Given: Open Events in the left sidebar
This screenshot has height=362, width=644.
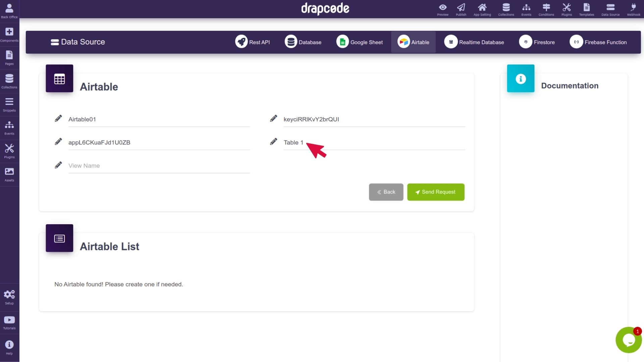Looking at the screenshot, I should pyautogui.click(x=9, y=128).
